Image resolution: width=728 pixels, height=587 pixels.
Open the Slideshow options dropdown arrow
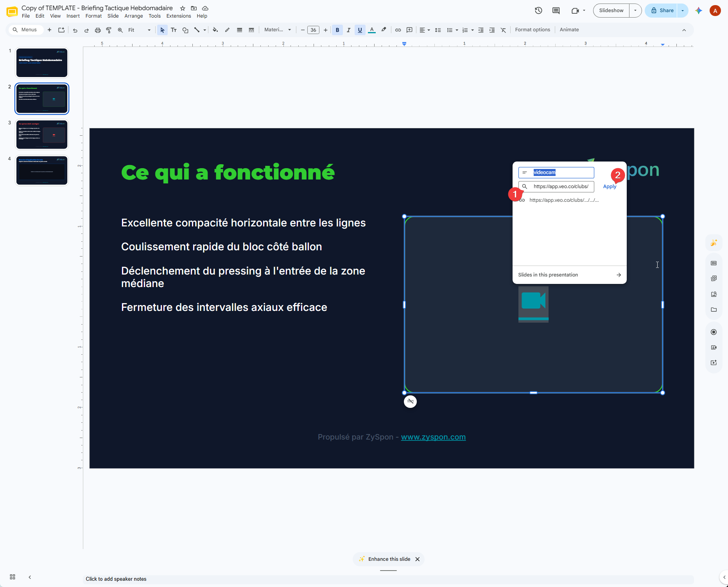tap(635, 11)
